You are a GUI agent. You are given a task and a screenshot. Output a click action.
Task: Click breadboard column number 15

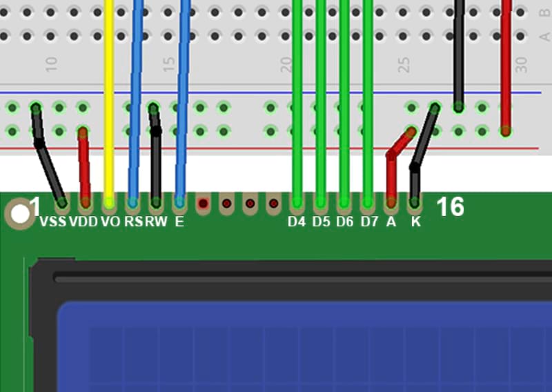[169, 64]
